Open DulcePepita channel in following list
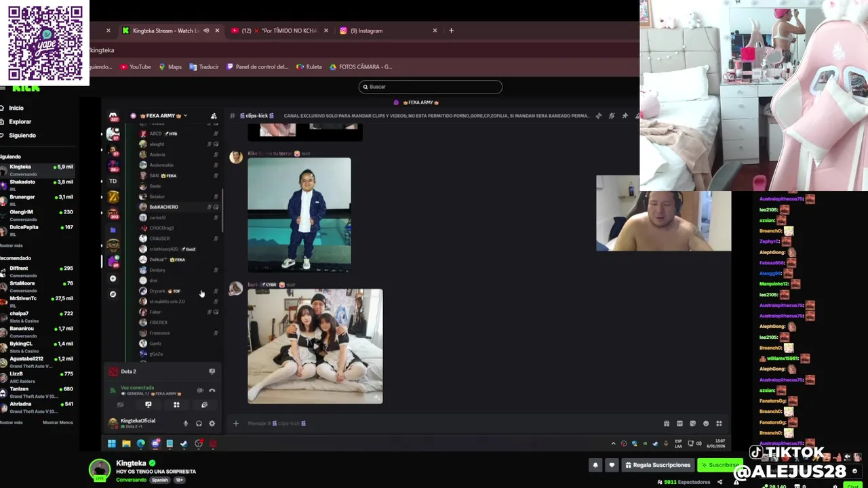 click(x=37, y=229)
